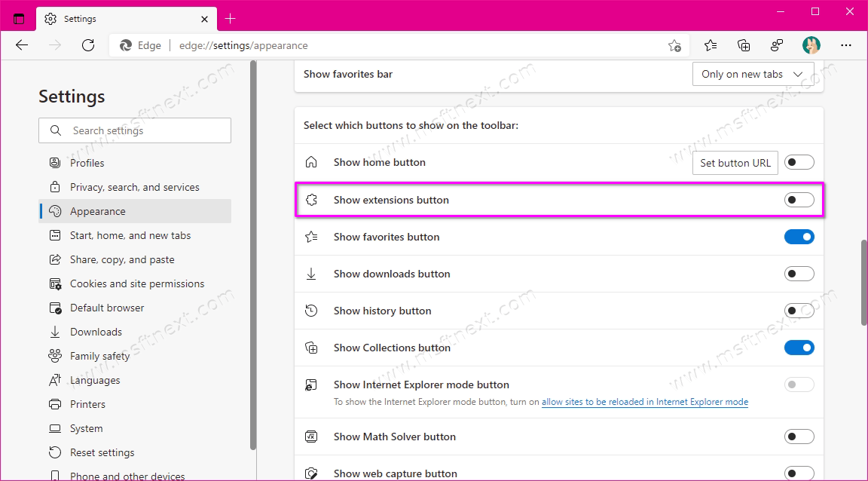868x481 pixels.
Task: Select Cookies and site permissions section
Action: click(x=136, y=283)
